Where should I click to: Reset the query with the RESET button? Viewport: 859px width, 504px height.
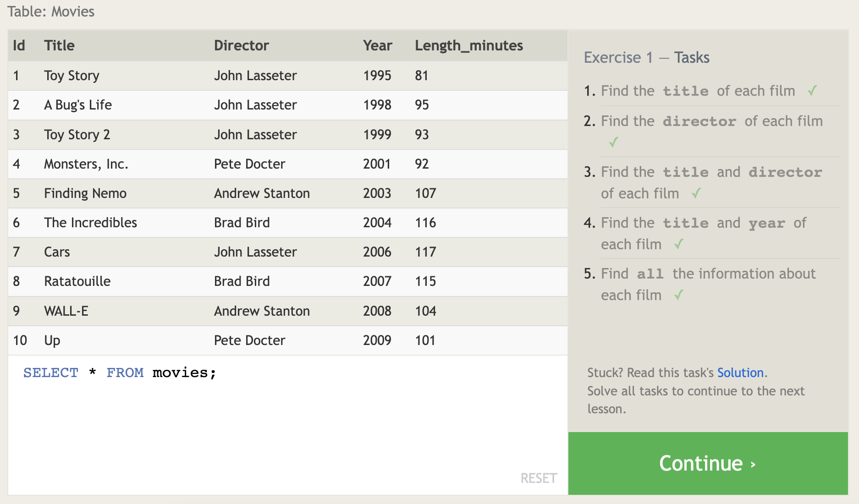pos(539,478)
